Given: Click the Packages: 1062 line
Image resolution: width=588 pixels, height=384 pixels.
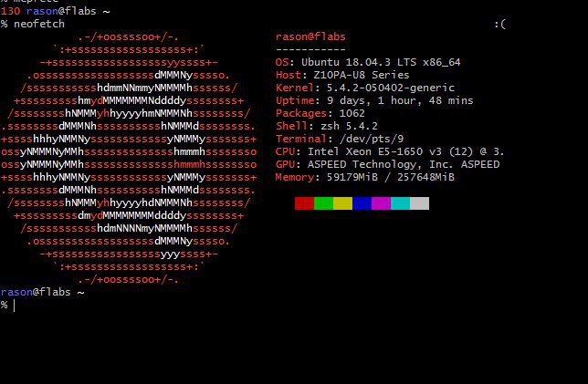Looking at the screenshot, I should pyautogui.click(x=320, y=113).
